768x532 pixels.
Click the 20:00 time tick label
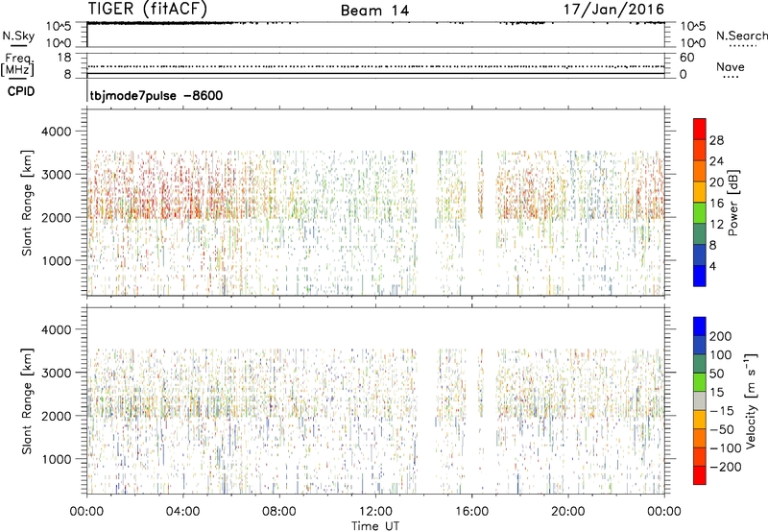(568, 512)
